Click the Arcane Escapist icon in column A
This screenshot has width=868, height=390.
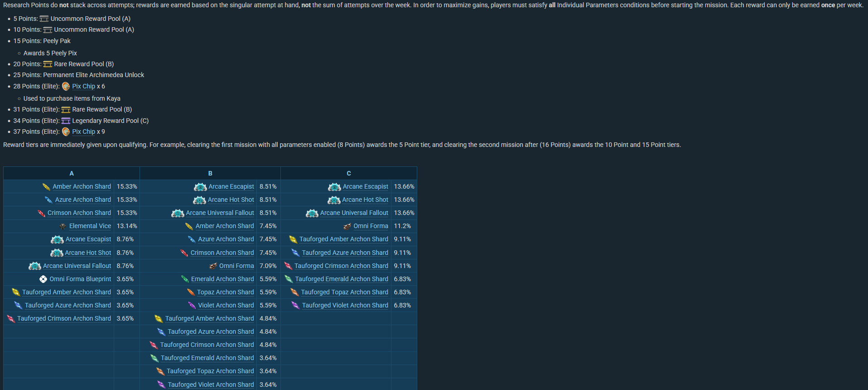57,239
